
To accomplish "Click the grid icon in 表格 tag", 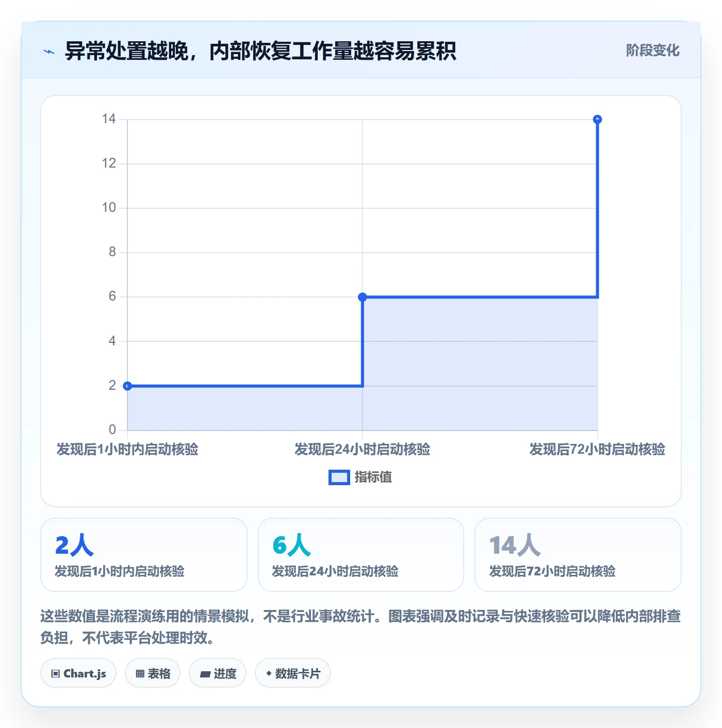I will pyautogui.click(x=140, y=673).
